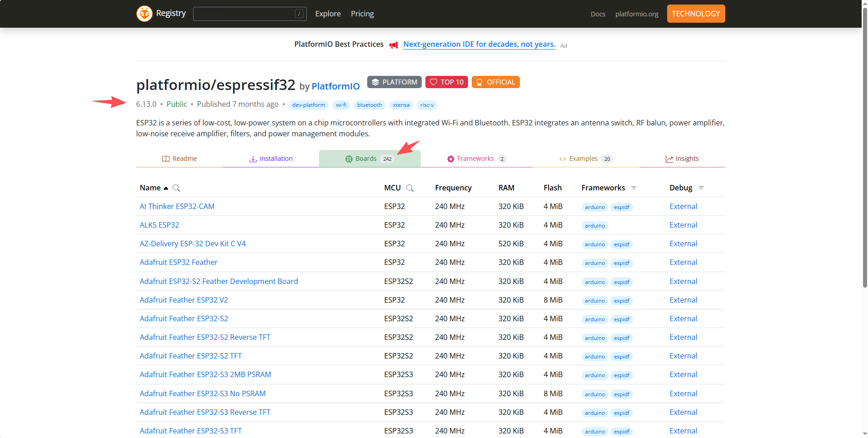
Task: Click the orange TECHNOLOGY button
Action: click(696, 14)
